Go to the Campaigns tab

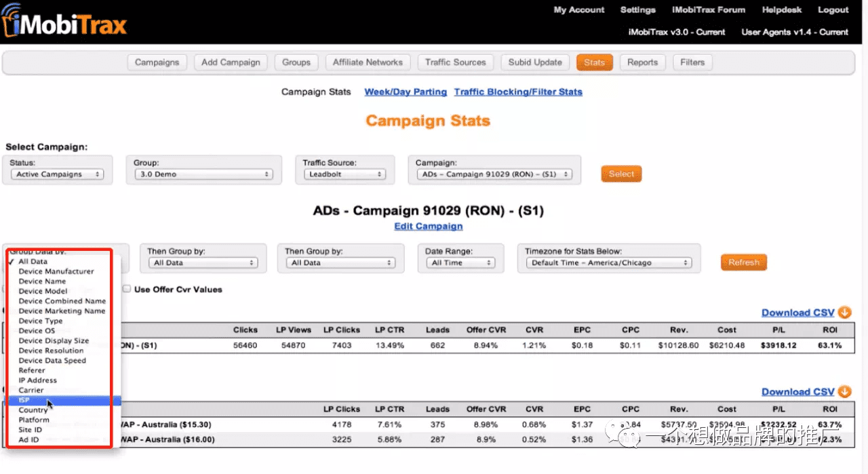157,62
